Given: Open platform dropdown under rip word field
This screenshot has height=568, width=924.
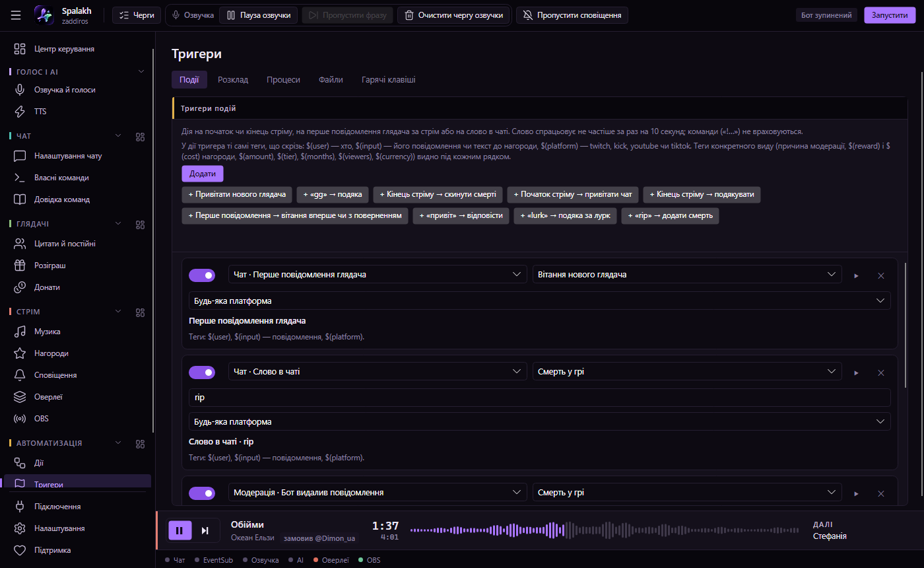Looking at the screenshot, I should pyautogui.click(x=539, y=421).
